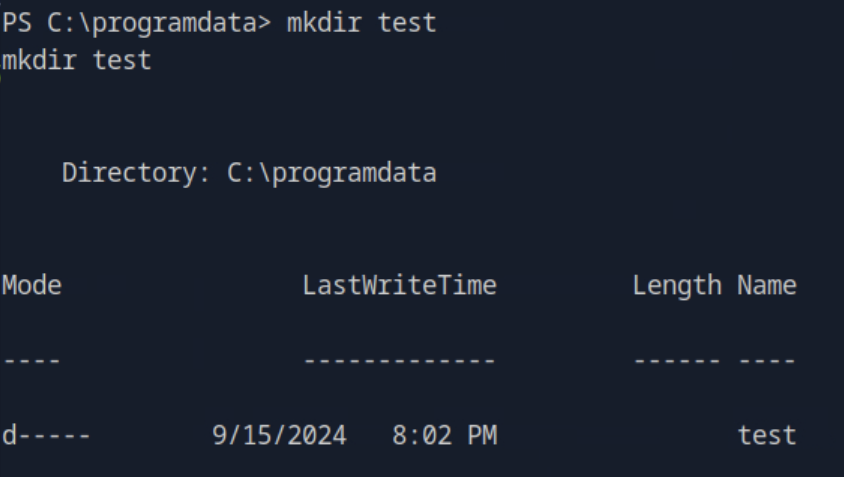Click the dashed underline below Mode

coord(31,361)
